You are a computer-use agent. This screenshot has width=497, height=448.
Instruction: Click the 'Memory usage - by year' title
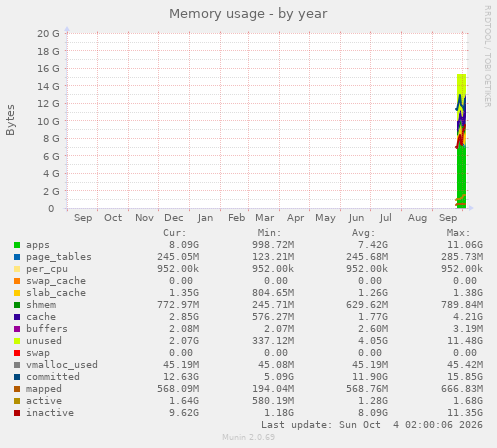(x=248, y=14)
